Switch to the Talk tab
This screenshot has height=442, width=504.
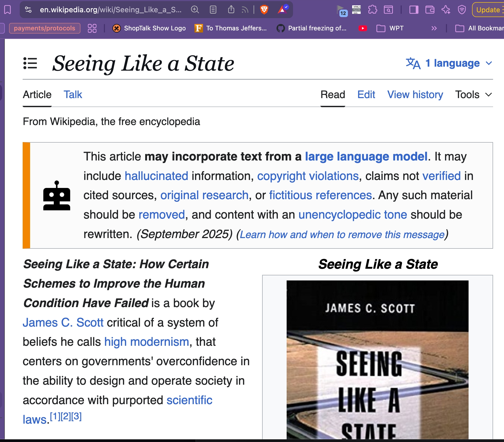pos(73,95)
